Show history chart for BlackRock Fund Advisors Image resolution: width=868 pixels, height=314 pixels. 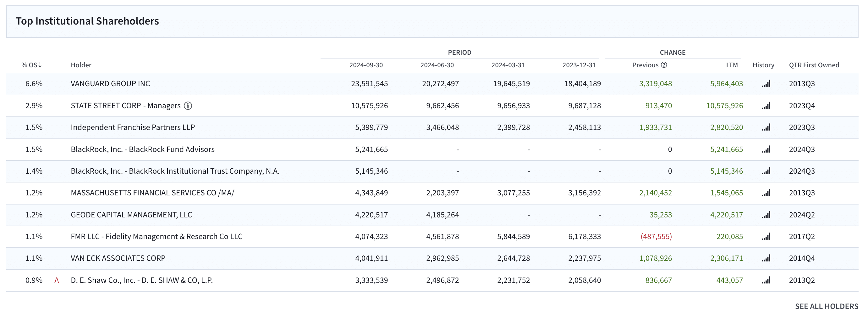click(x=766, y=149)
